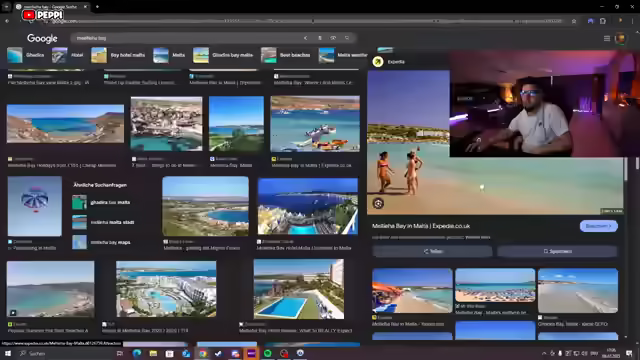This screenshot has width=640, height=360.
Task: Click the clear search X icon
Action: point(305,38)
